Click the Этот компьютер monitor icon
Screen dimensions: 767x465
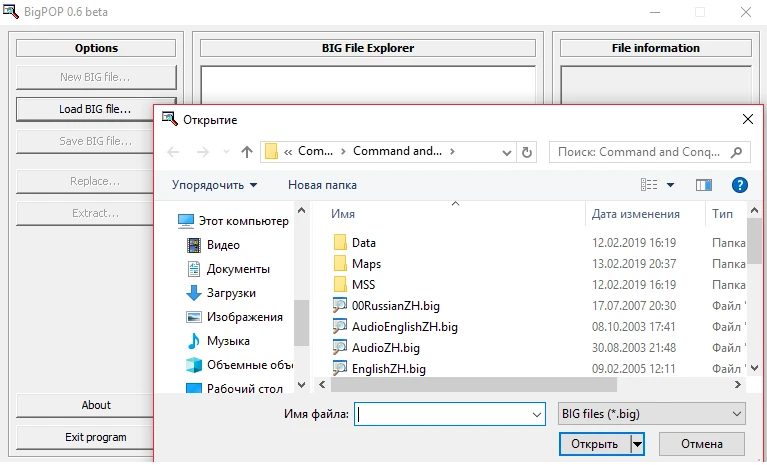pos(185,221)
